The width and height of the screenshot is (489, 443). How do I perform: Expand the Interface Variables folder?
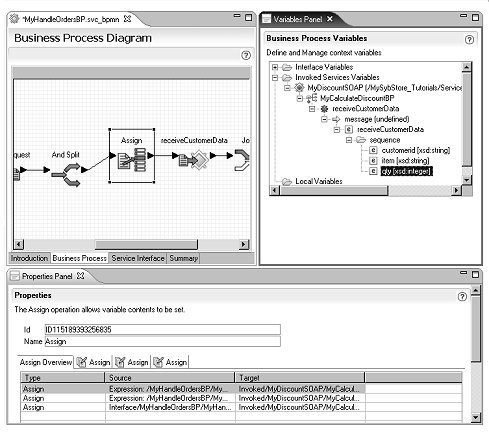275,67
